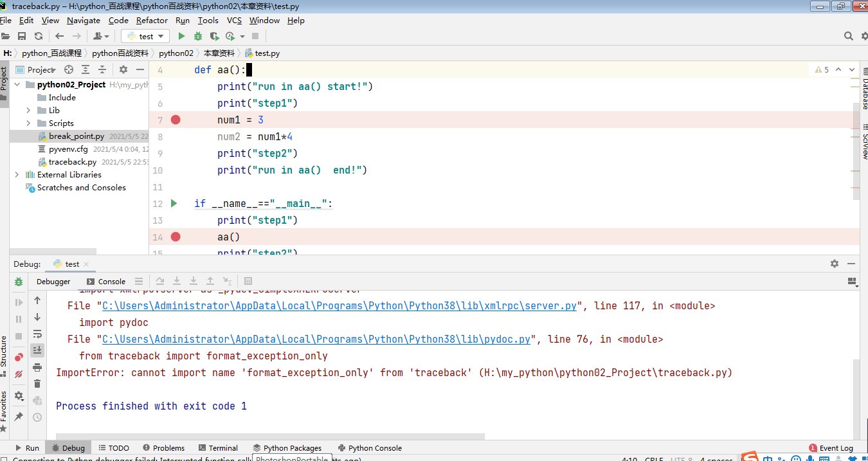Expand all in the Project panel
This screenshot has width=868, height=461.
pyautogui.click(x=86, y=69)
